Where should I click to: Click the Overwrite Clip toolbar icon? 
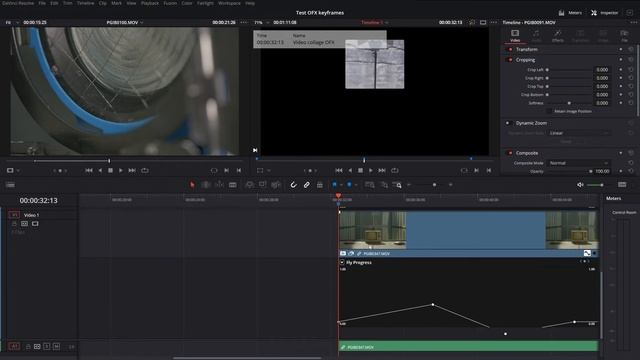262,185
